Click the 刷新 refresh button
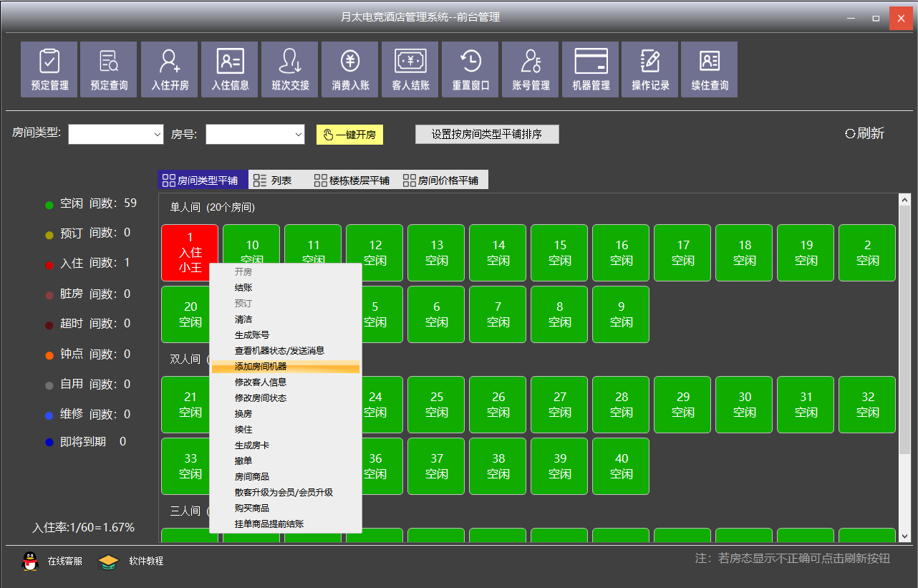The width and height of the screenshot is (918, 588). pos(865,133)
